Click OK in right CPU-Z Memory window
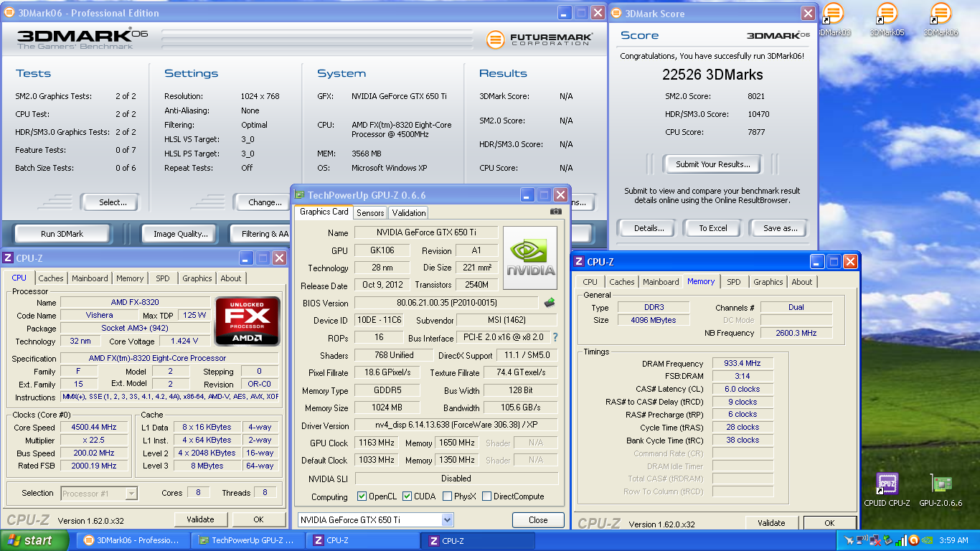Image resolution: width=980 pixels, height=551 pixels. 829,523
